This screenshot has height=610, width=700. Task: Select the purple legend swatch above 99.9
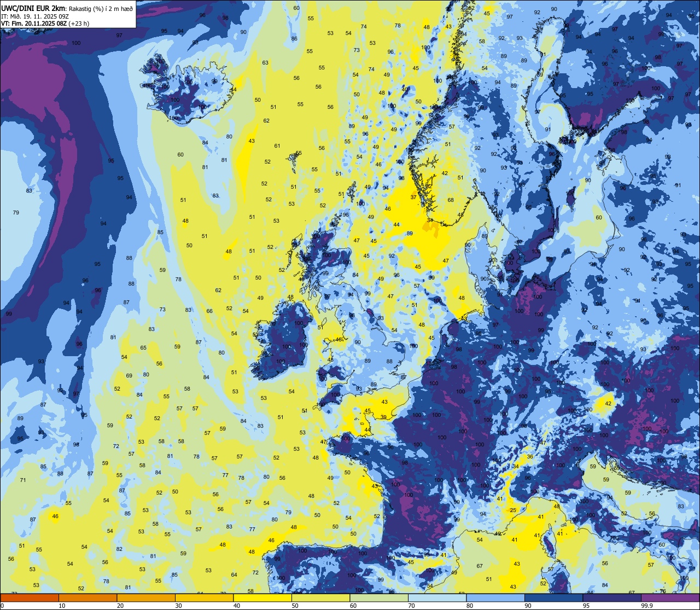pyautogui.click(x=670, y=597)
